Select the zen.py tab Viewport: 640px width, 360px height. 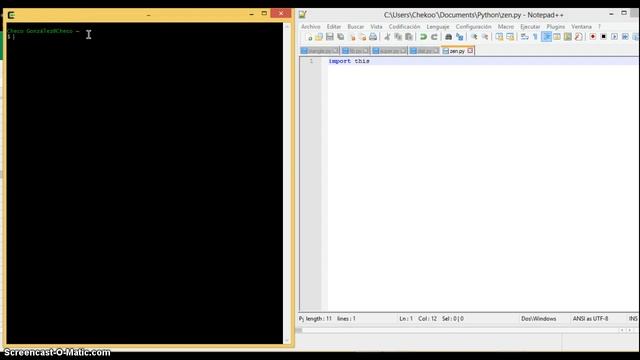point(457,51)
